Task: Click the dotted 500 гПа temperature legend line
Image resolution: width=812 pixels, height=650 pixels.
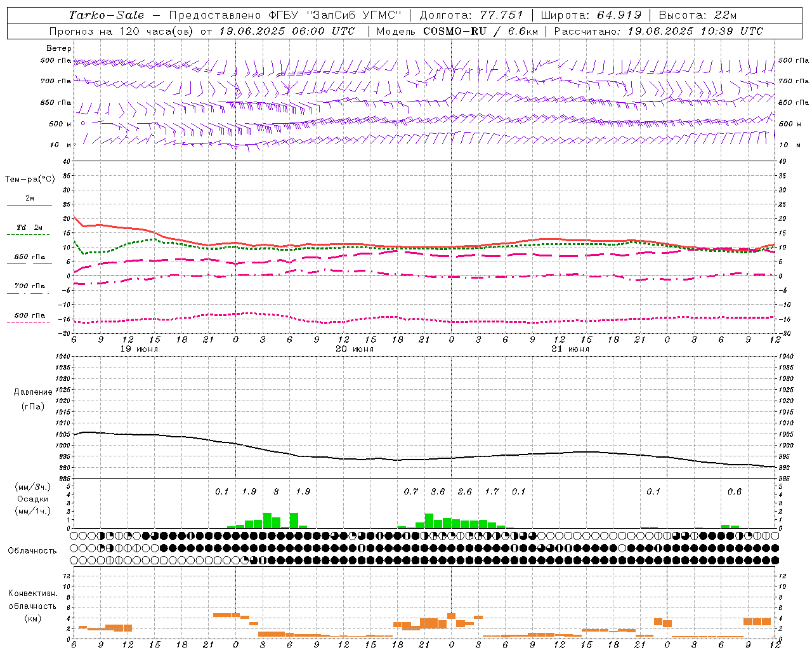Action: point(29,322)
